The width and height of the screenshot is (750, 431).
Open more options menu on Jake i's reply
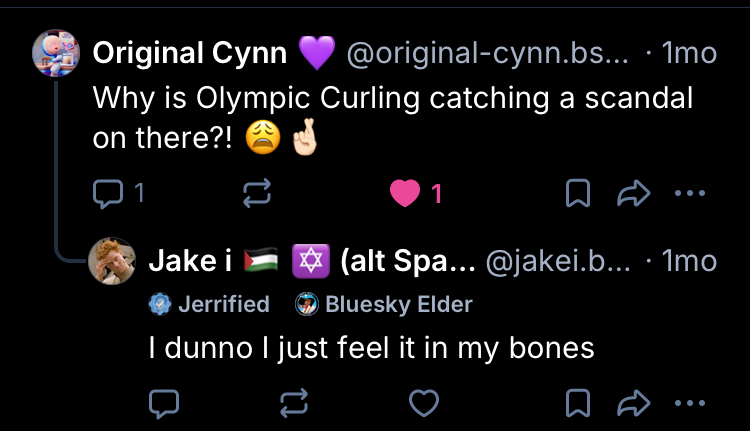click(690, 403)
